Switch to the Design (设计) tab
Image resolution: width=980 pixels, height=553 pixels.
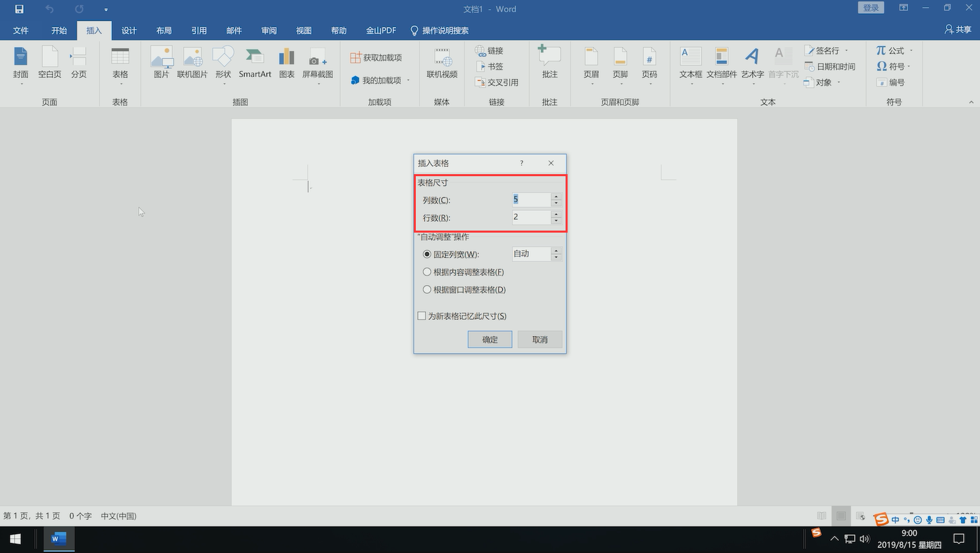pyautogui.click(x=129, y=31)
